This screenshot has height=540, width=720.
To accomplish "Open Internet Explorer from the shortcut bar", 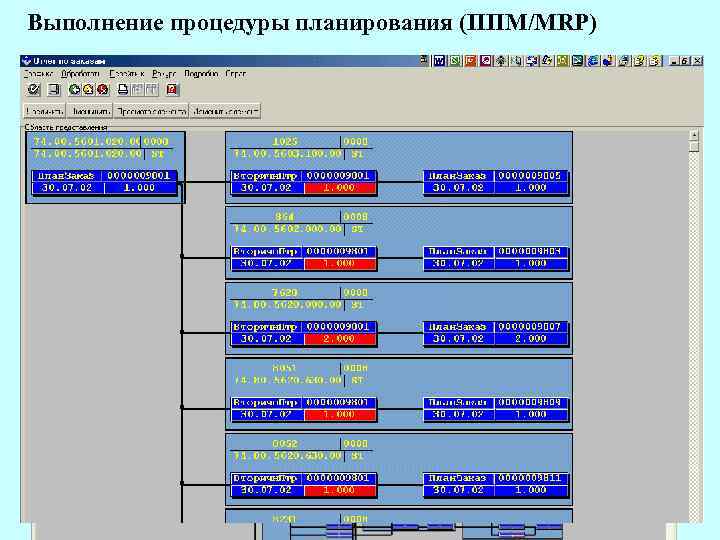I will [593, 61].
